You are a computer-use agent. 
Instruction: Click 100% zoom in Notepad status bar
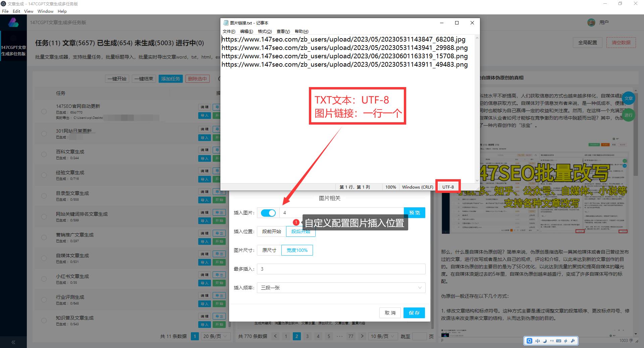(x=390, y=187)
